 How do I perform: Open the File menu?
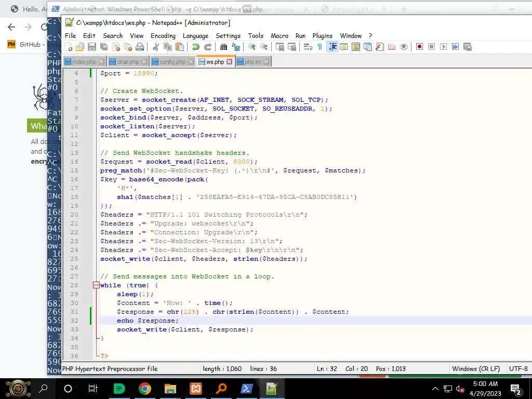(x=70, y=36)
